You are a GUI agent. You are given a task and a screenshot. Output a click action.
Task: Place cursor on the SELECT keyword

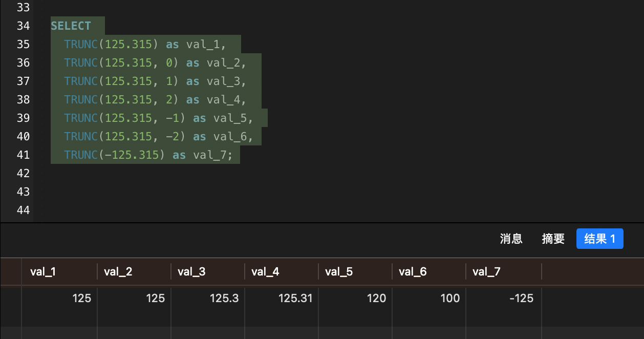click(x=71, y=26)
